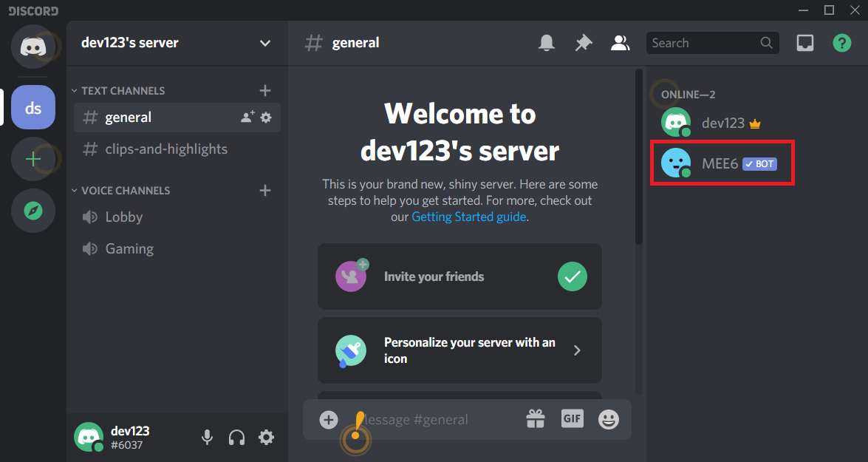Open the gift icon in message bar

pos(535,419)
